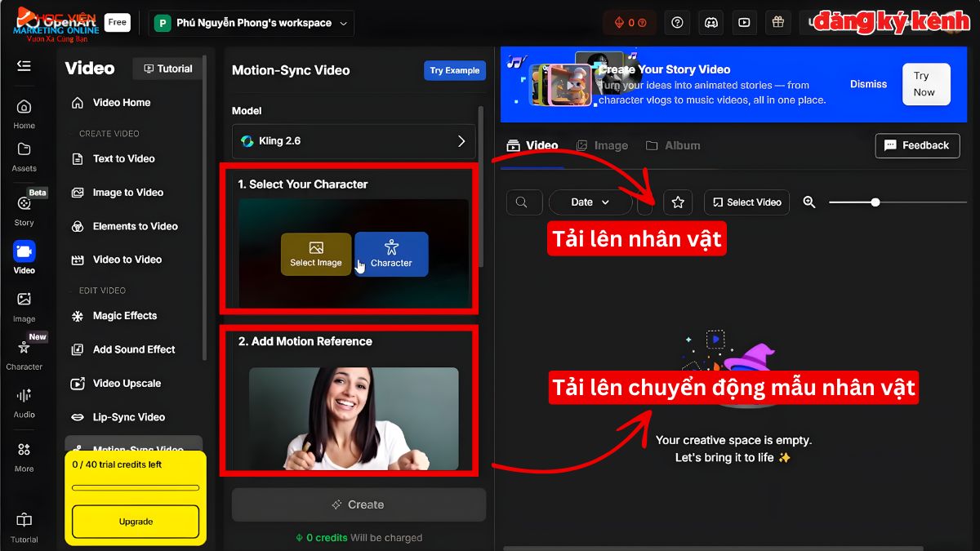Toggle Select Video mode
Image resolution: width=980 pixels, height=551 pixels.
pyautogui.click(x=746, y=202)
